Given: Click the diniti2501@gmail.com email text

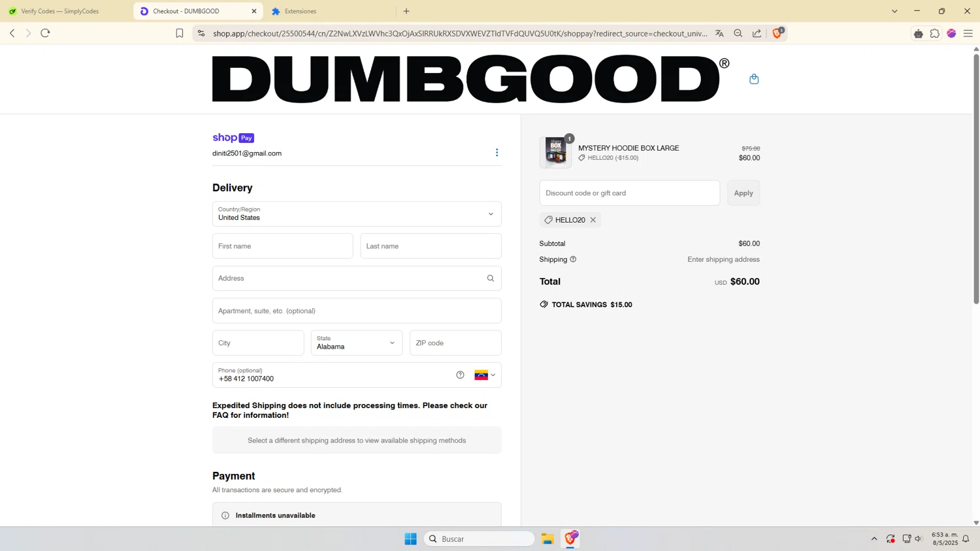Looking at the screenshot, I should [247, 153].
